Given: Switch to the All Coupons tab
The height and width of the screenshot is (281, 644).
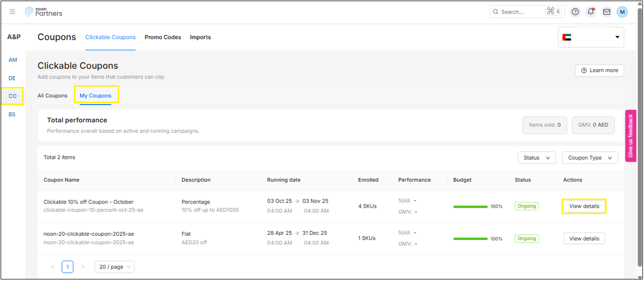Looking at the screenshot, I should click(x=53, y=96).
